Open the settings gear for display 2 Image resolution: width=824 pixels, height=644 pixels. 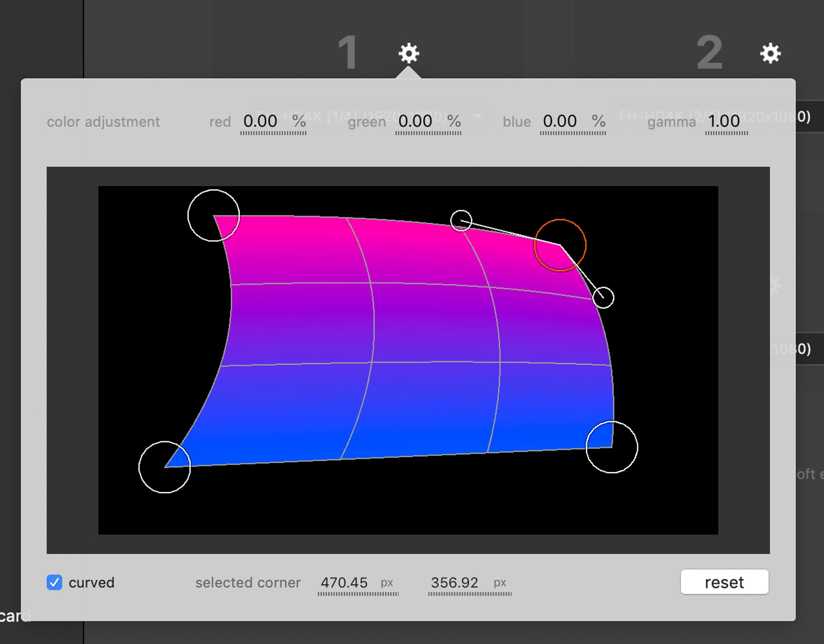coord(770,54)
